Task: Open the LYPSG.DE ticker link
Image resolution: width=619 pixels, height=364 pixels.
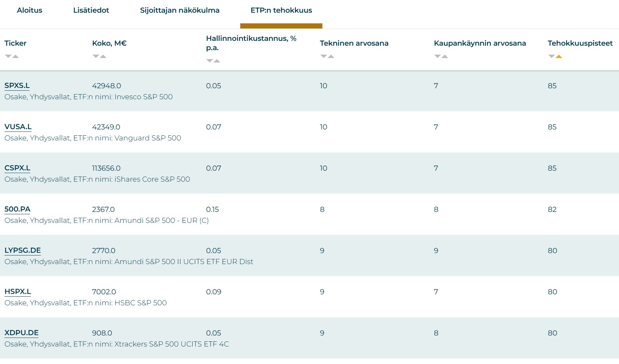Action: (x=23, y=250)
